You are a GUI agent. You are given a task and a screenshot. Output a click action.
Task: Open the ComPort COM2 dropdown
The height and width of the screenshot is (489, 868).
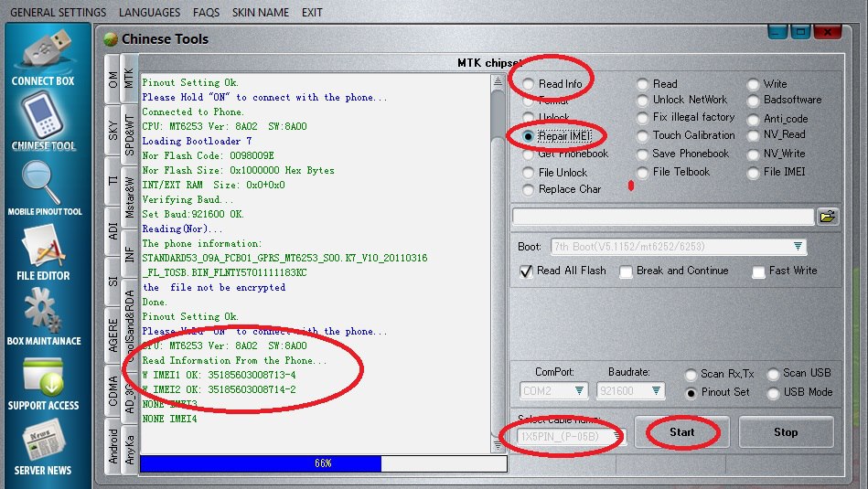pyautogui.click(x=579, y=390)
